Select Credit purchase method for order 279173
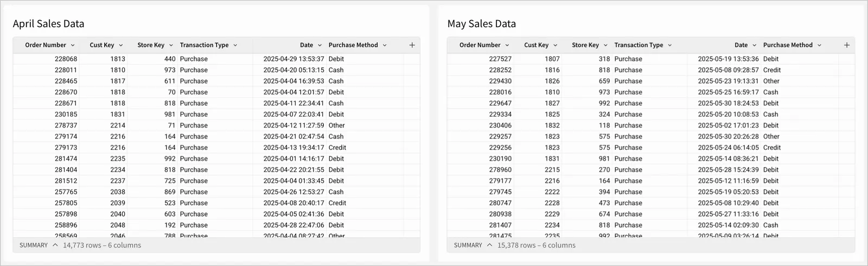The height and width of the screenshot is (266, 868). point(337,148)
